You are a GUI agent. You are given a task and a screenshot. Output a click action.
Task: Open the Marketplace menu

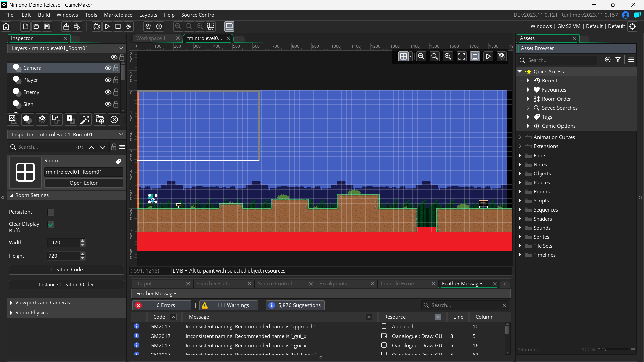[118, 15]
